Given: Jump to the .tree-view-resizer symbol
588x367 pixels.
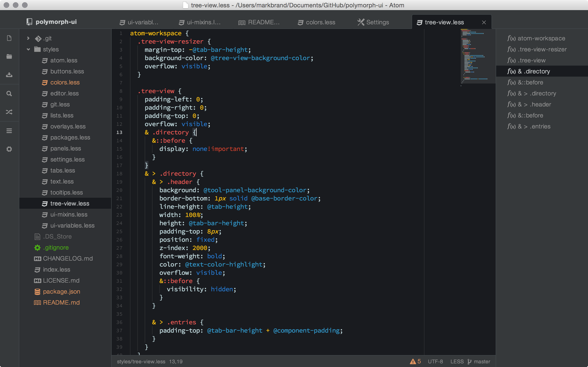Looking at the screenshot, I should click(542, 49).
